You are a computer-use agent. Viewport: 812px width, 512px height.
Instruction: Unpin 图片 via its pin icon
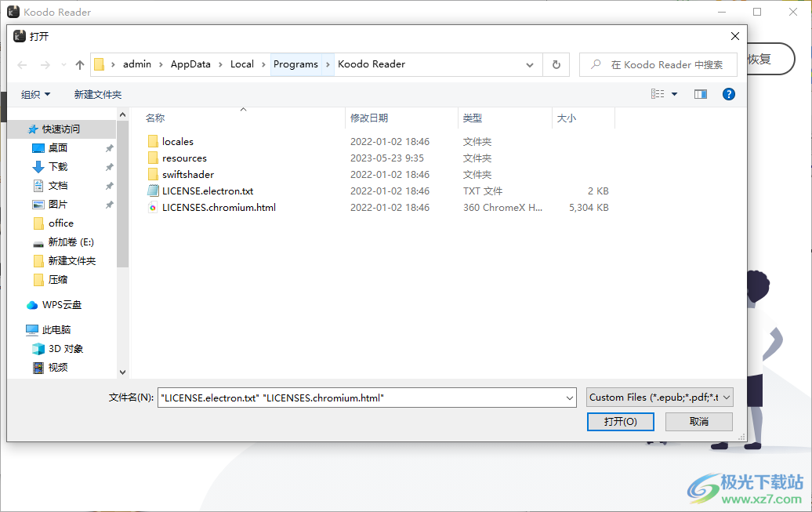tap(109, 205)
